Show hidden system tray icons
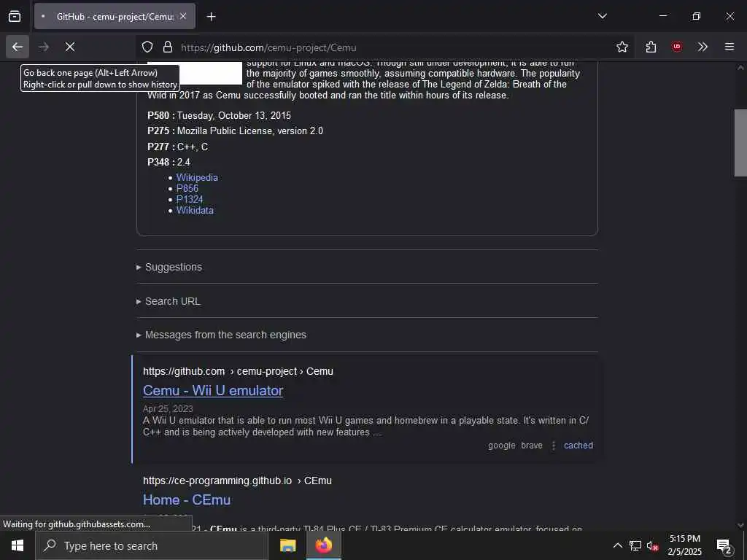Screen dimensions: 747x560 [x=617, y=545]
